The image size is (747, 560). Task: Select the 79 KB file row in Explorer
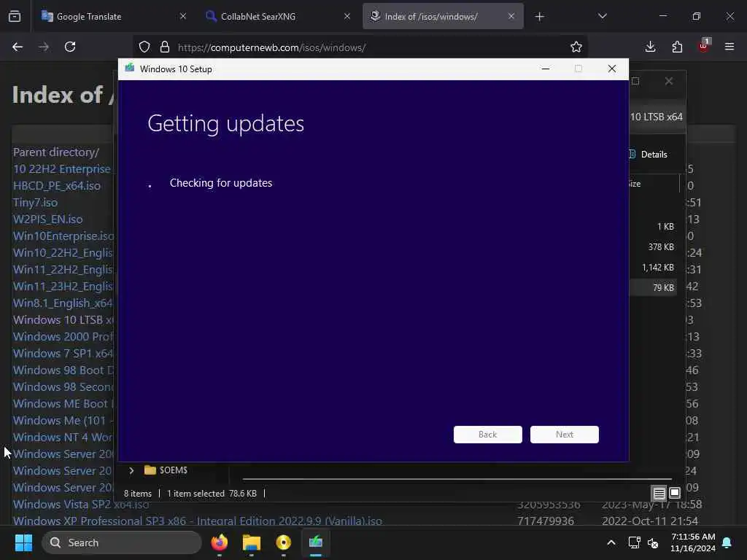click(653, 287)
